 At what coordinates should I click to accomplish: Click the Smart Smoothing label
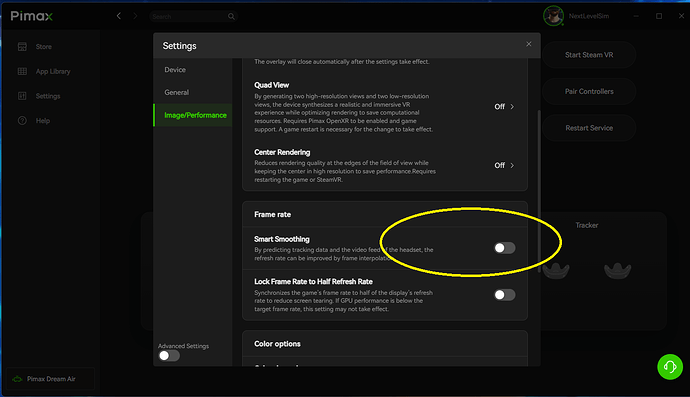(282, 239)
